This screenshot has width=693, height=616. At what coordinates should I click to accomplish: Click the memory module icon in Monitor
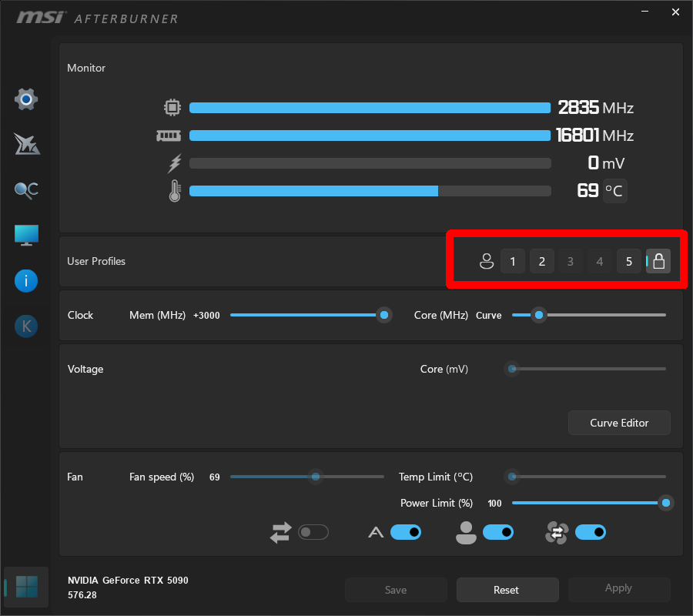click(169, 136)
